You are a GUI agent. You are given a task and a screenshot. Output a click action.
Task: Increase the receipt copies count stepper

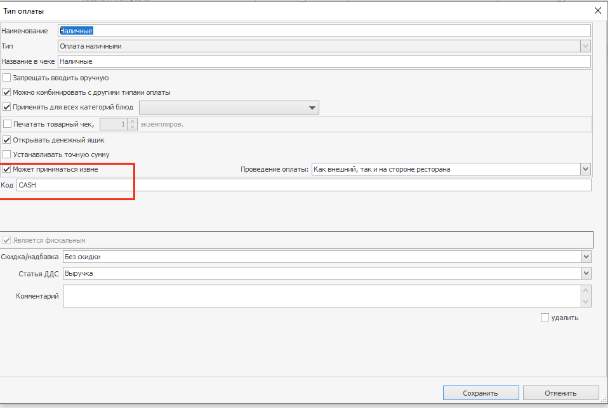tap(132, 121)
